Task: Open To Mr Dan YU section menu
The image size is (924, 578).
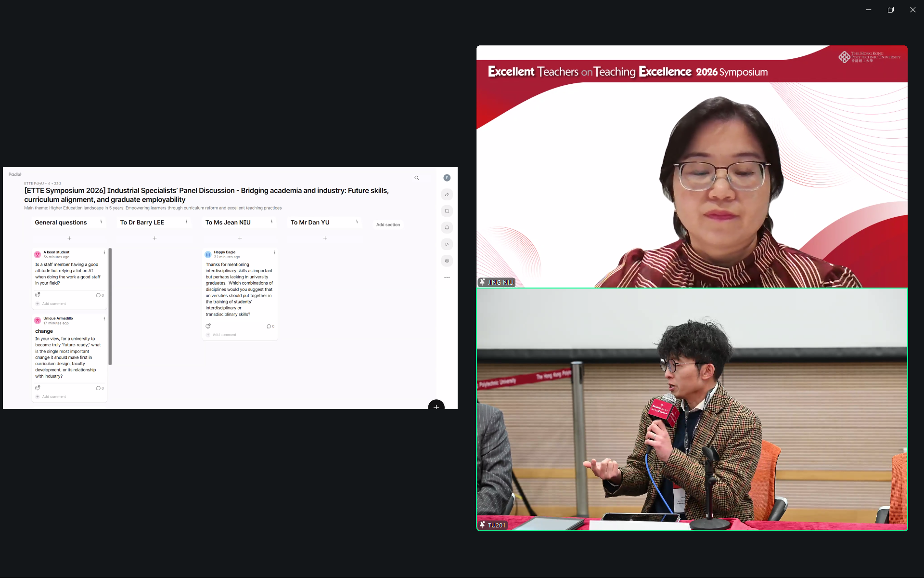Action: (357, 222)
